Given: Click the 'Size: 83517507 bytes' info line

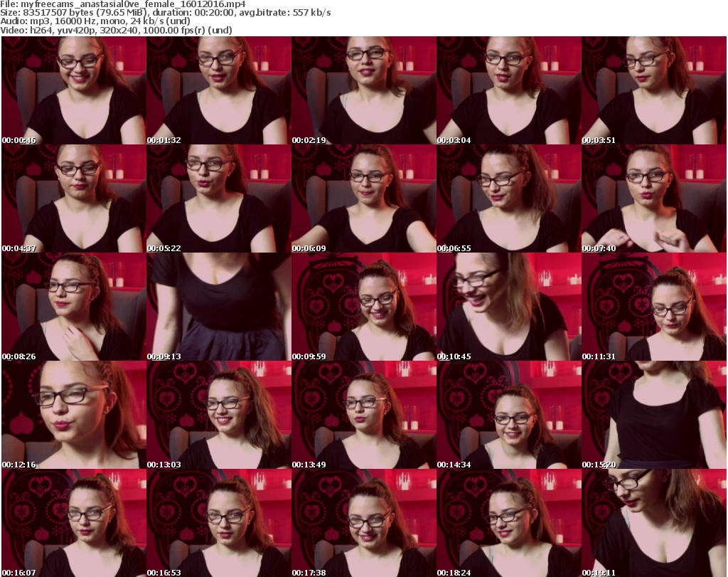Looking at the screenshot, I should 166,13.
